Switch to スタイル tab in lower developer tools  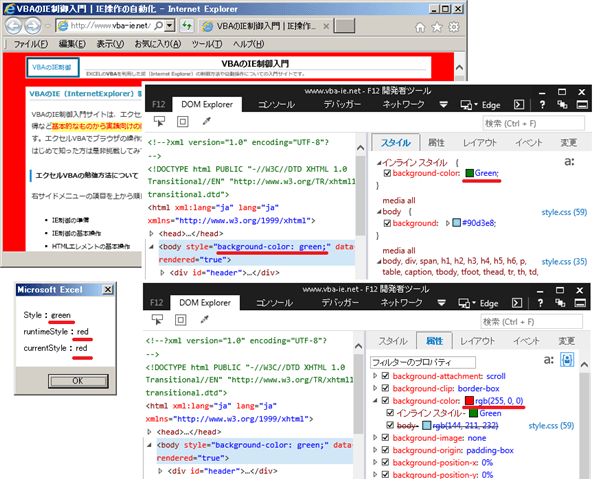pos(393,341)
